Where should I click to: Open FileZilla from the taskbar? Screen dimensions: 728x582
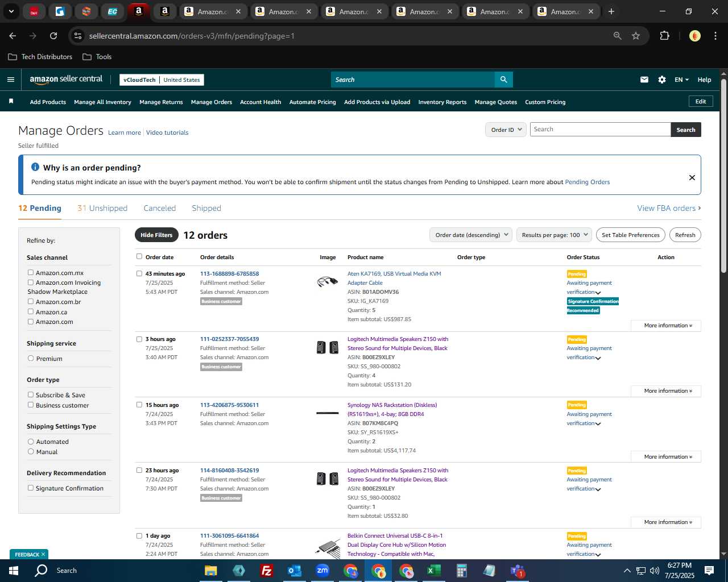coord(266,571)
